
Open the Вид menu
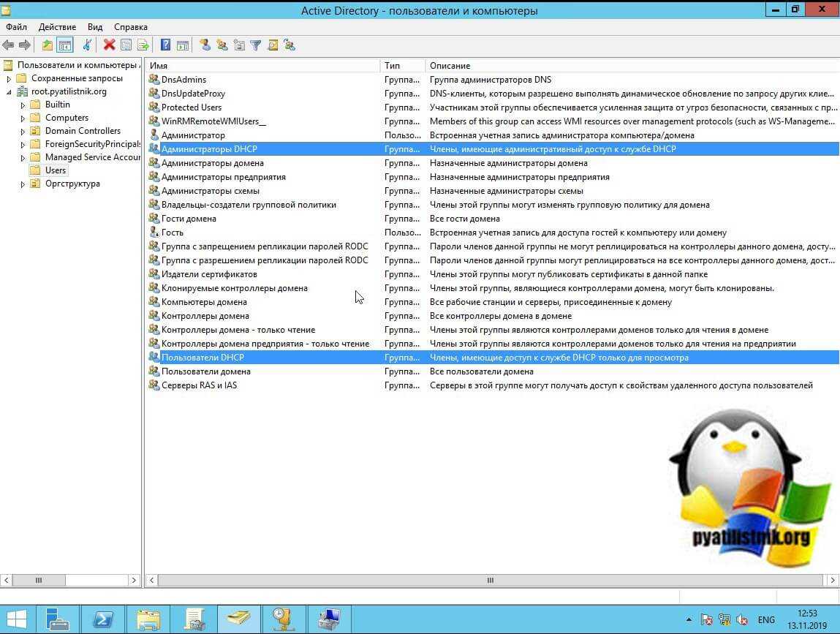coord(95,27)
